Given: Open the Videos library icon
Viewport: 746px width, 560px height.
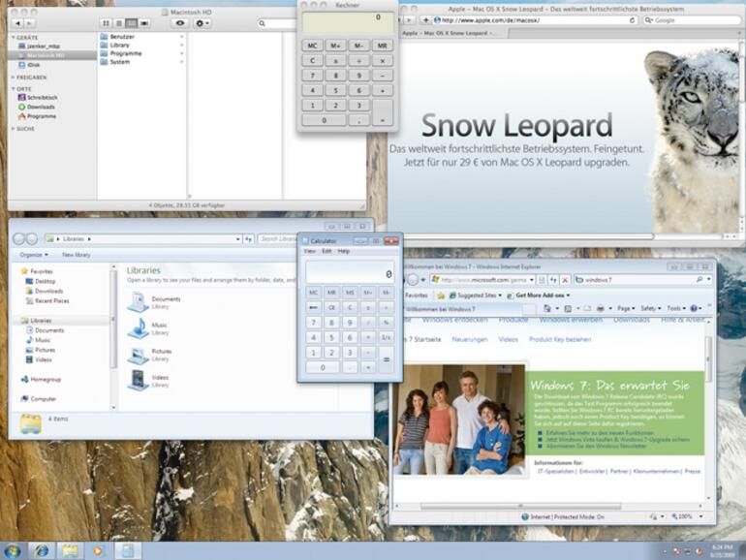Looking at the screenshot, I should pyautogui.click(x=139, y=381).
